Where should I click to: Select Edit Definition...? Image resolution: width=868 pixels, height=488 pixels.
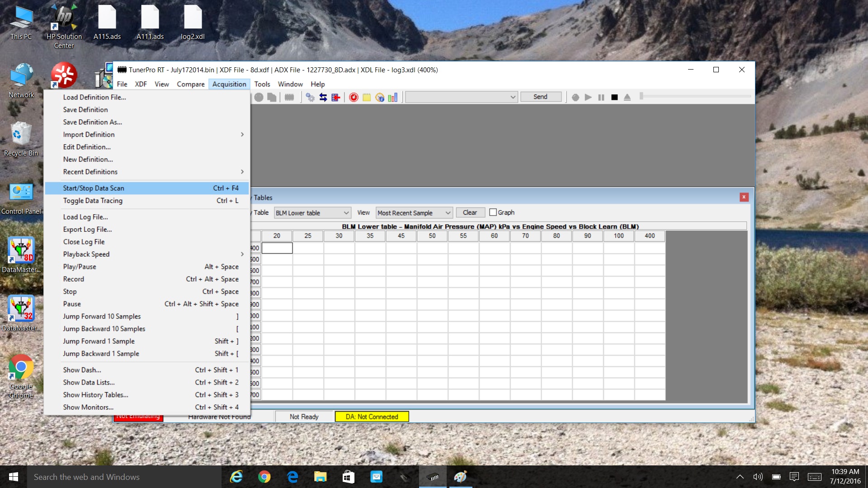click(x=147, y=147)
